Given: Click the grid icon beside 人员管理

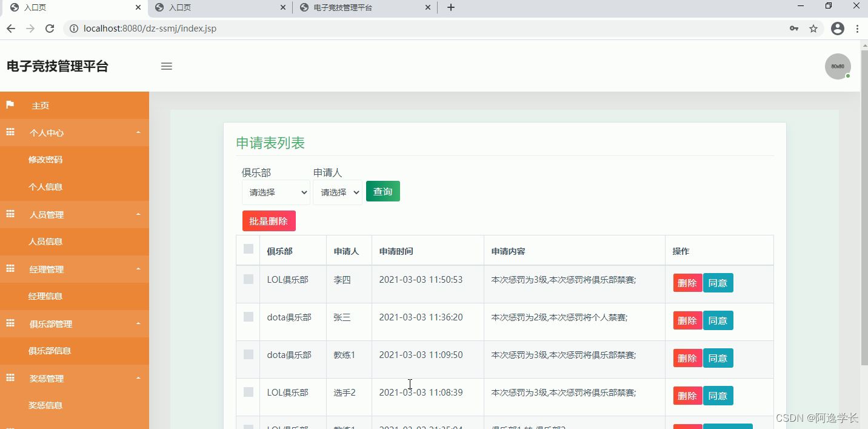Looking at the screenshot, I should click(10, 214).
